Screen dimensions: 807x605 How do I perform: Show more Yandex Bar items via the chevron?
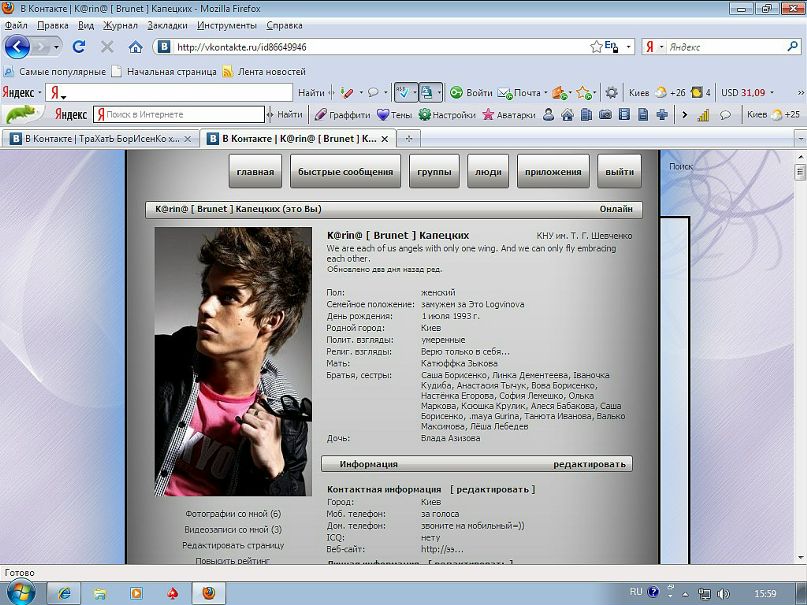tap(801, 93)
